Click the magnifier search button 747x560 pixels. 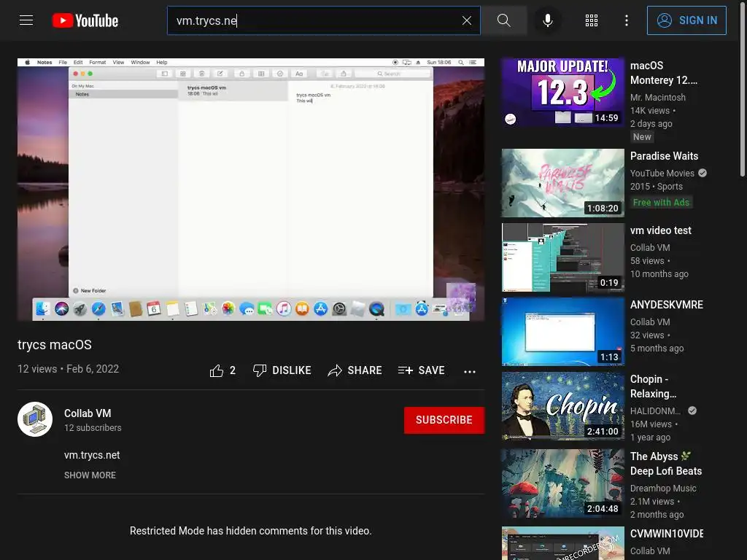tap(503, 20)
